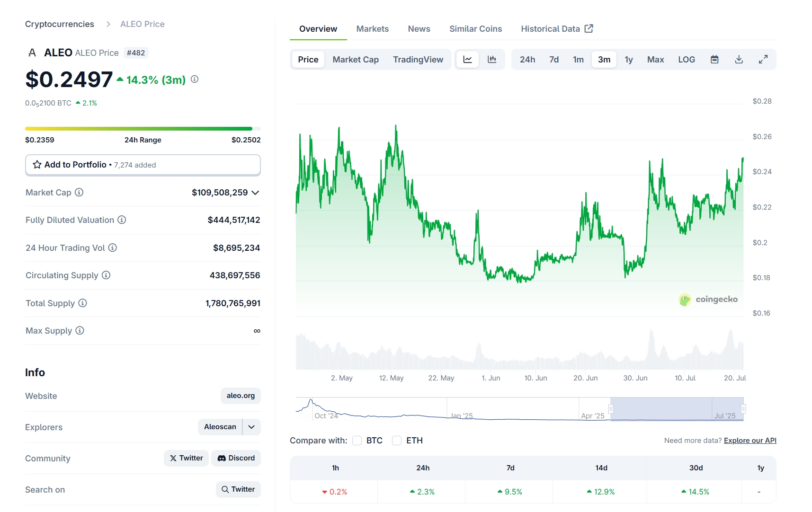Click the external link icon on Historical Data
This screenshot has width=812, height=512.
(589, 28)
